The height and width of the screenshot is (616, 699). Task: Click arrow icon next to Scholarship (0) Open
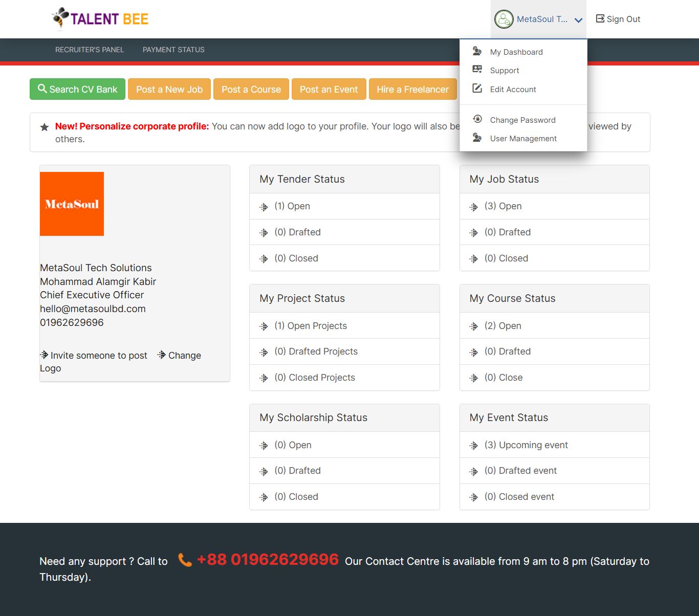click(264, 446)
